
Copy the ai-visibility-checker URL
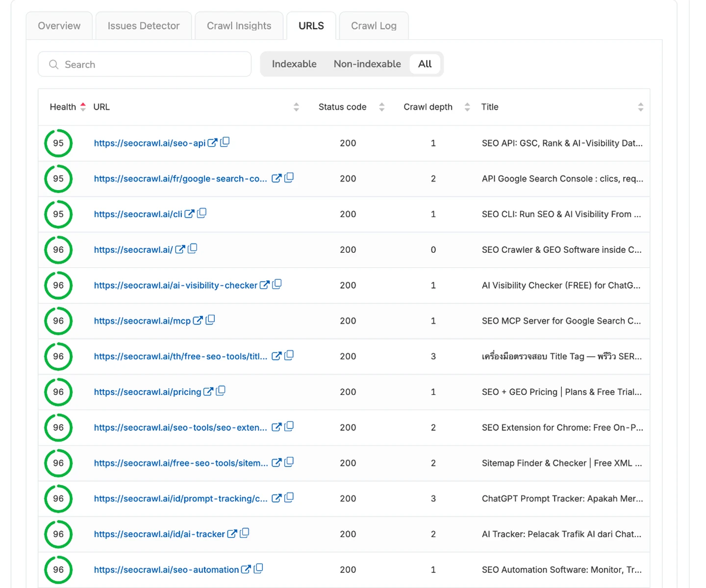point(277,284)
